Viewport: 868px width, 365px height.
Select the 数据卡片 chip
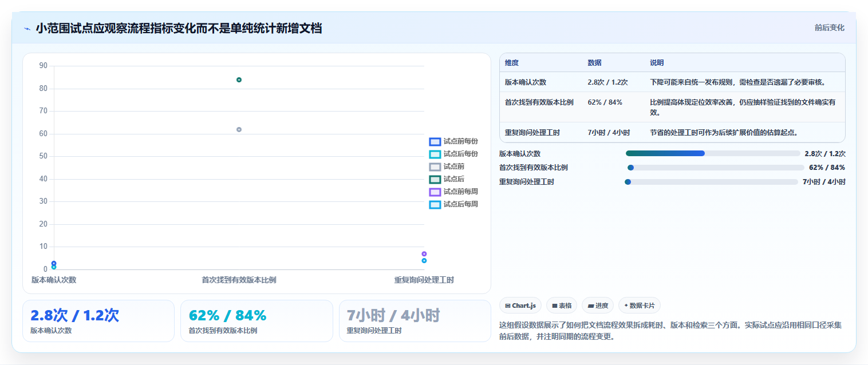[x=639, y=306]
